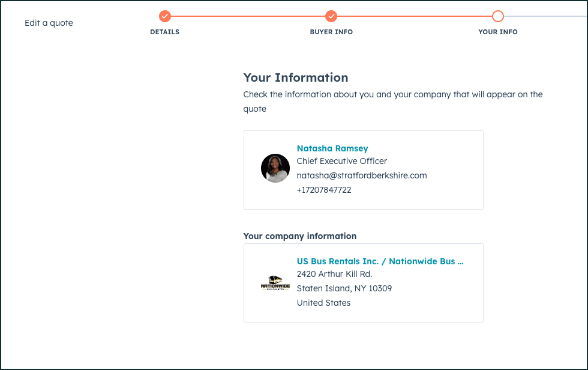Click the phone number +17207847722
The image size is (588, 370).
click(x=324, y=190)
